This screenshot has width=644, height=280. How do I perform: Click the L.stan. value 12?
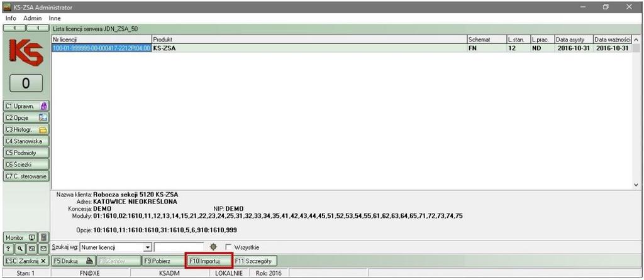pos(518,48)
